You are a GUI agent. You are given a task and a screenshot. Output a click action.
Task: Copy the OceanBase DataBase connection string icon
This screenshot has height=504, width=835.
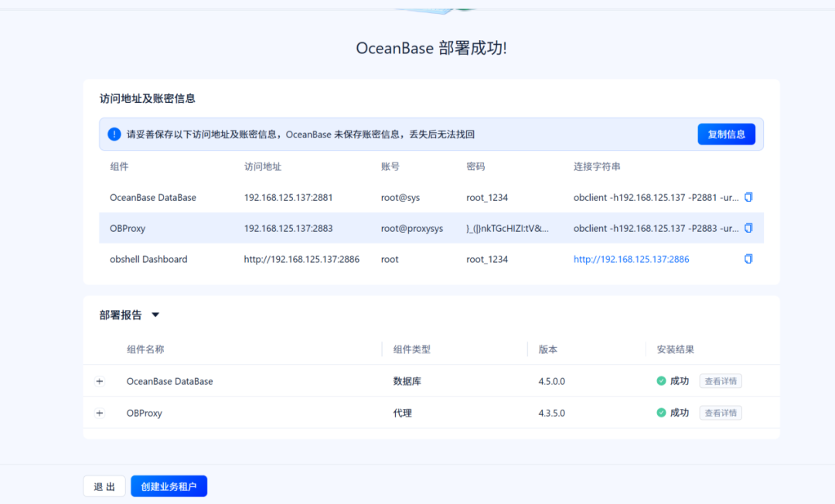[748, 197]
